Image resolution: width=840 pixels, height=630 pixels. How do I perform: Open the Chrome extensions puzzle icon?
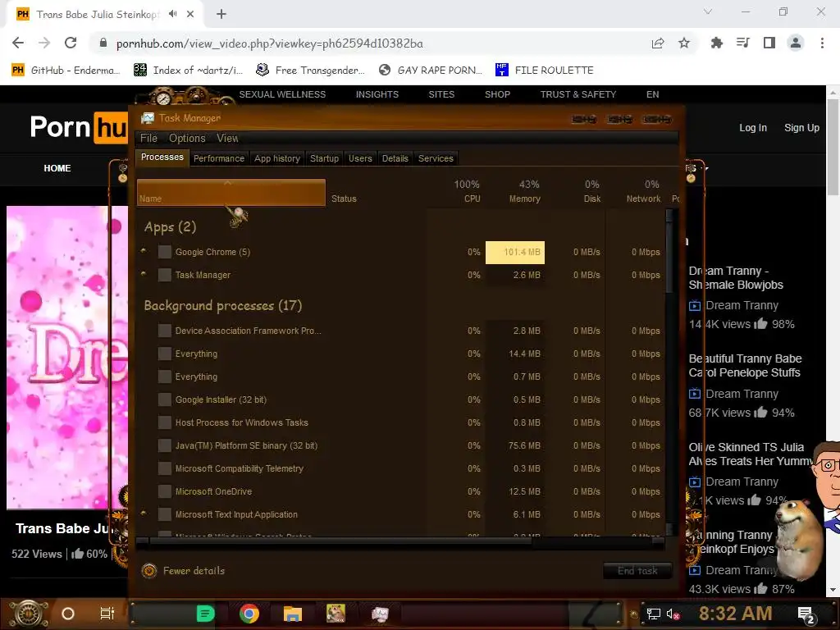pos(716,43)
